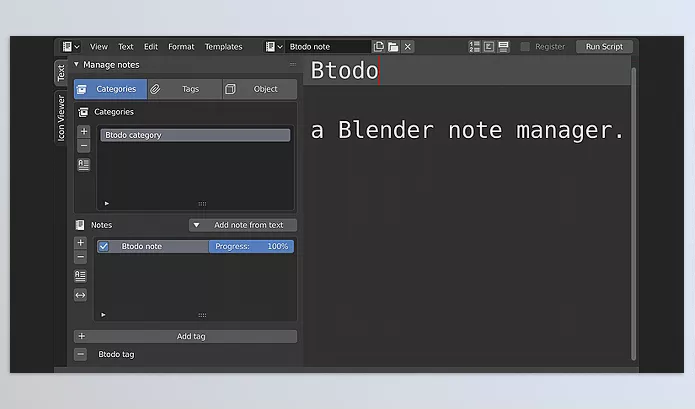Click the text editor vertical scrollbar
Screen dimensions: 695x409
633,214
